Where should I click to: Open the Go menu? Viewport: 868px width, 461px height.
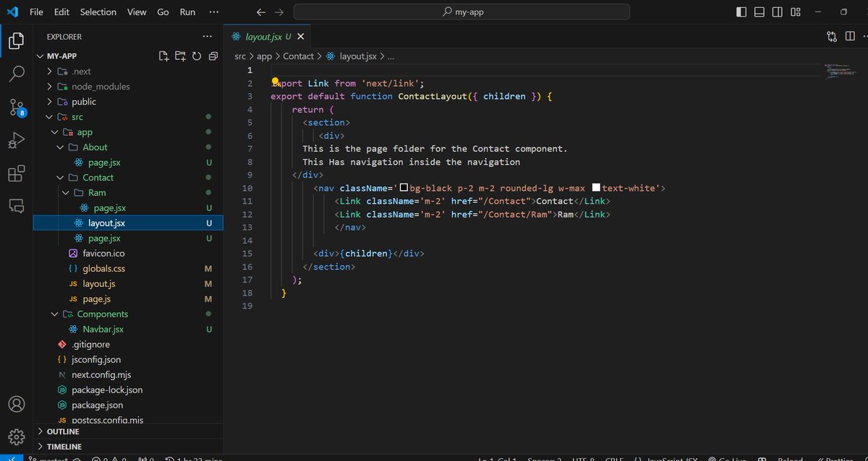tap(163, 12)
